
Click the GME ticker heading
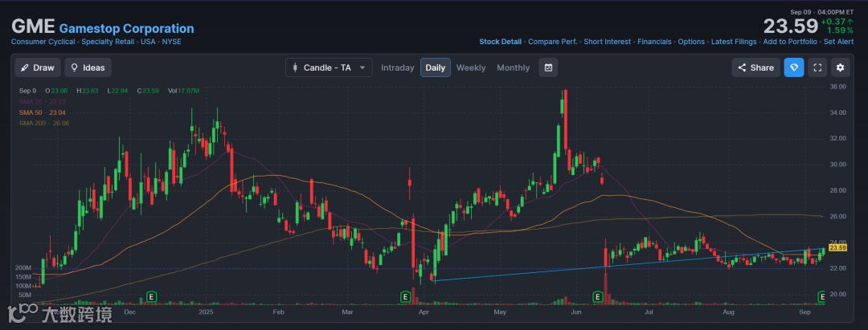pos(33,26)
